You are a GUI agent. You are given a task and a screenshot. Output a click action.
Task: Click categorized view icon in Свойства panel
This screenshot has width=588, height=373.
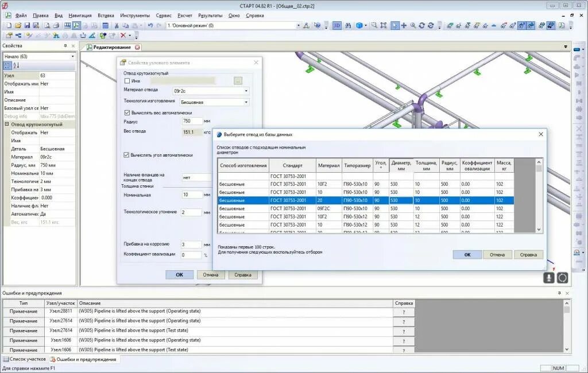point(7,65)
